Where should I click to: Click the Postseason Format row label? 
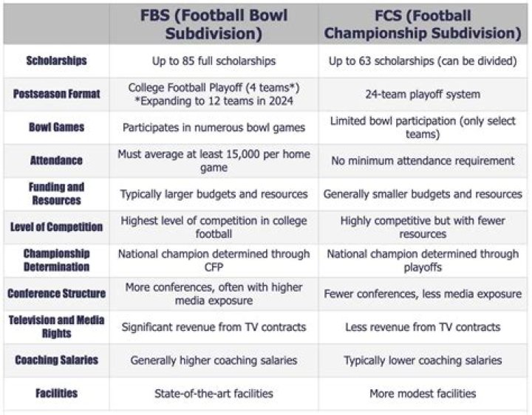point(56,94)
